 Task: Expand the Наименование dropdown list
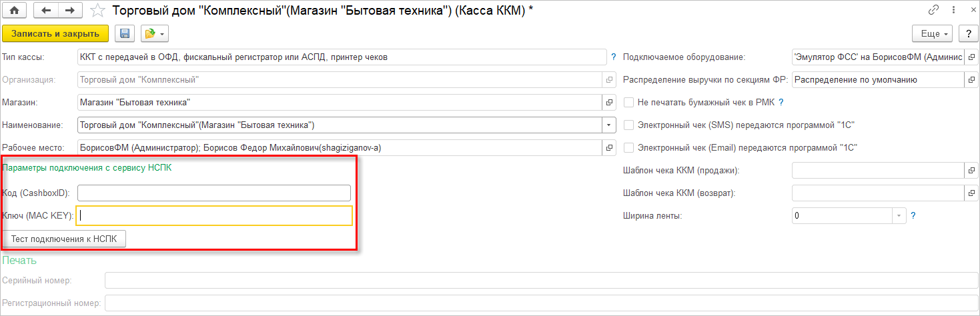[609, 125]
